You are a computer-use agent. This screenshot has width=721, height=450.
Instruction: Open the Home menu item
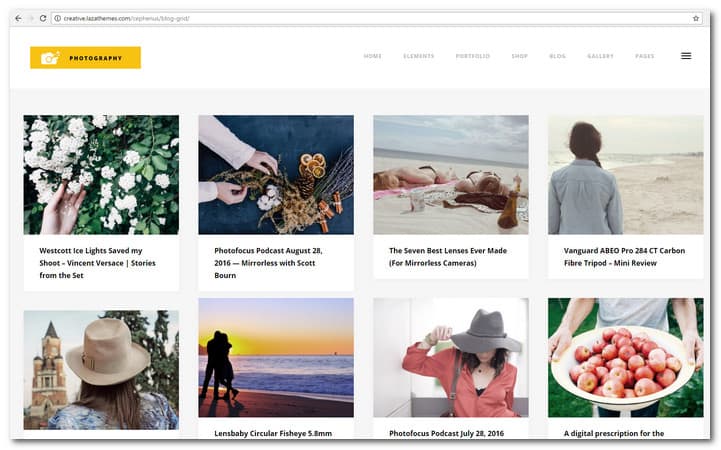coord(373,56)
